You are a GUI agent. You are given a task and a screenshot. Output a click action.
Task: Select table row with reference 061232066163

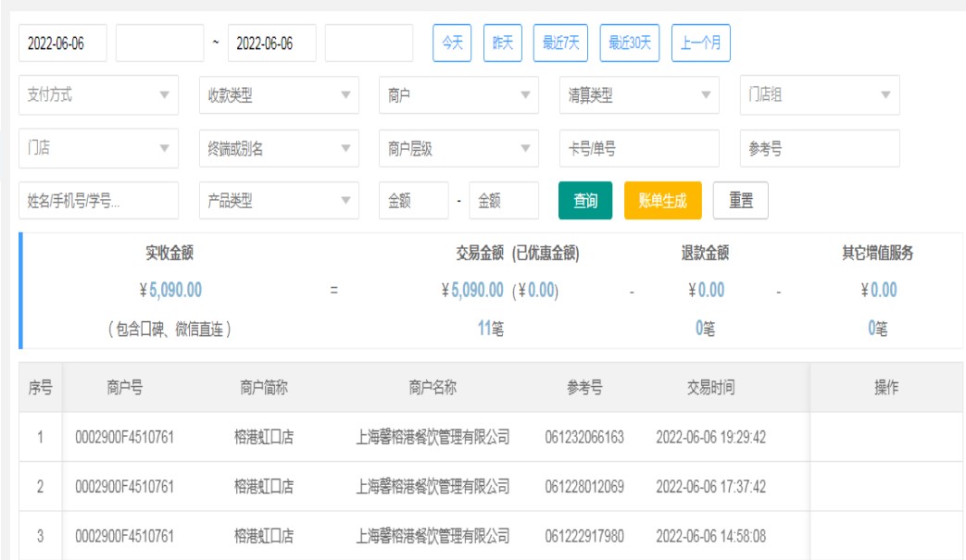pos(583,437)
